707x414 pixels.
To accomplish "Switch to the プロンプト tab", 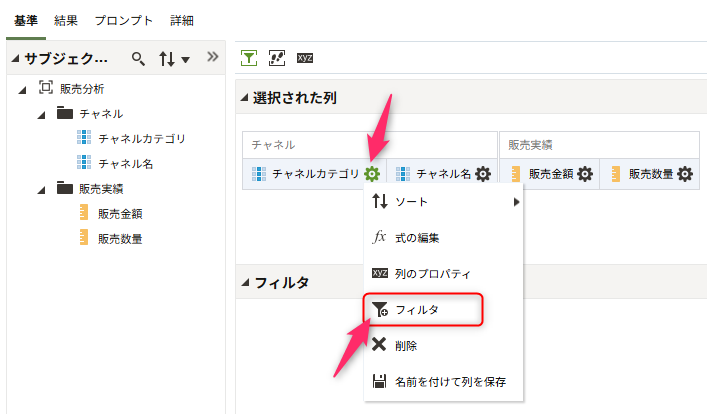I will [x=124, y=21].
